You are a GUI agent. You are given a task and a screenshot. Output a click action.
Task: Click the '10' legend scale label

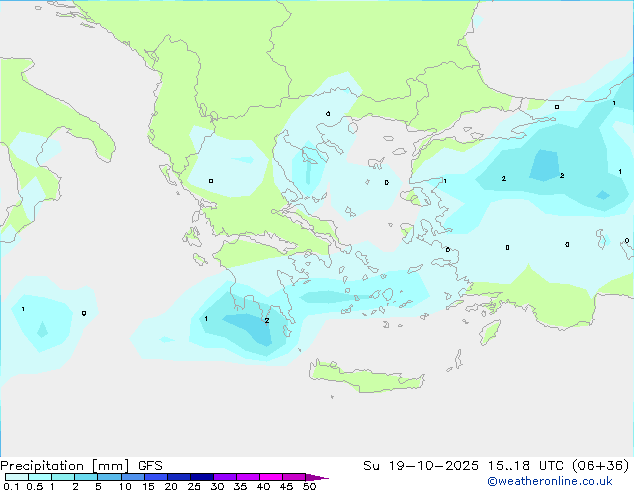pos(125,486)
